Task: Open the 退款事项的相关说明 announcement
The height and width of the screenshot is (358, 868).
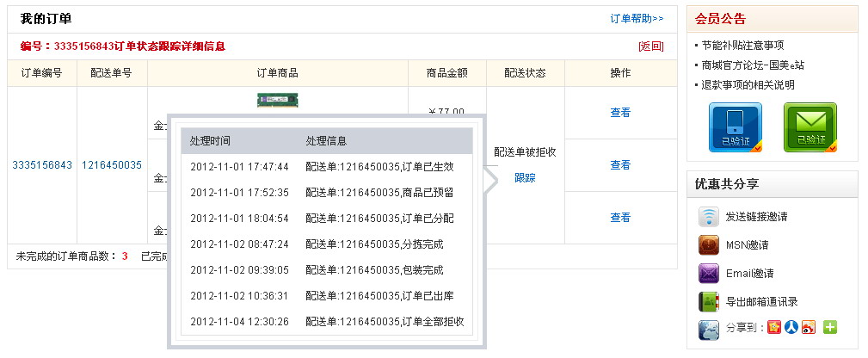Action: click(x=748, y=84)
